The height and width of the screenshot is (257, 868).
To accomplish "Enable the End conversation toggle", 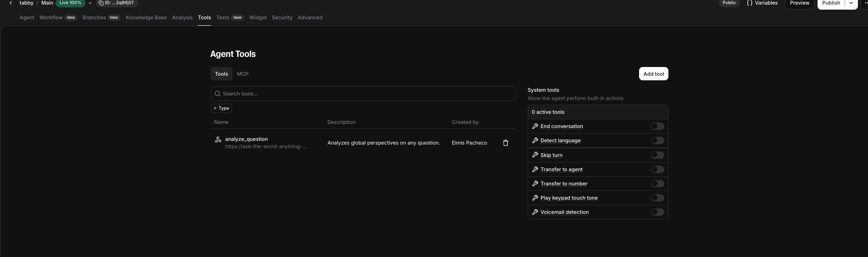I will click(657, 126).
